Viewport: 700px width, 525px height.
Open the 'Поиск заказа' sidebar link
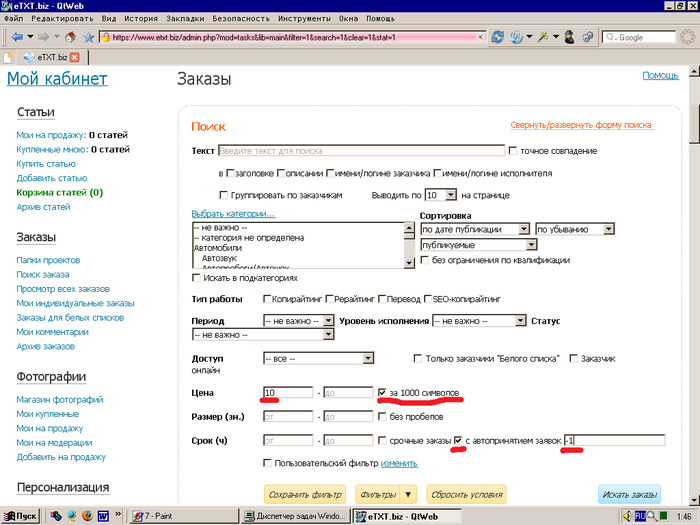[x=43, y=274]
